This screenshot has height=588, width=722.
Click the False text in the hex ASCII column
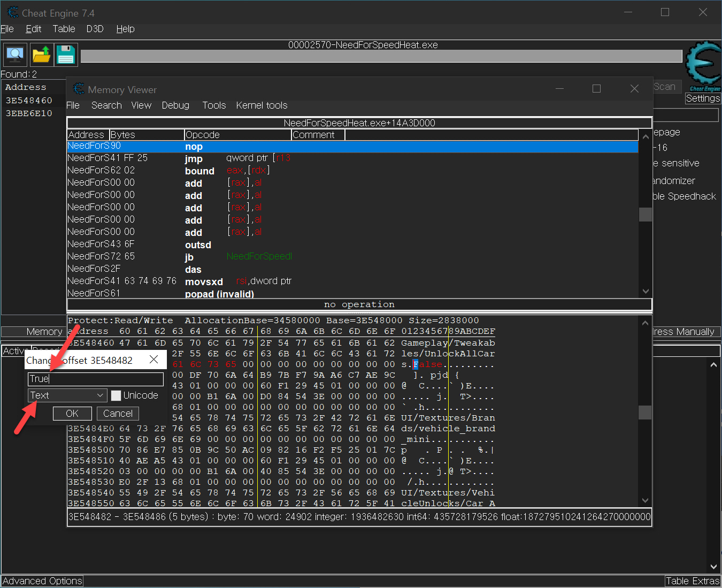pyautogui.click(x=428, y=364)
